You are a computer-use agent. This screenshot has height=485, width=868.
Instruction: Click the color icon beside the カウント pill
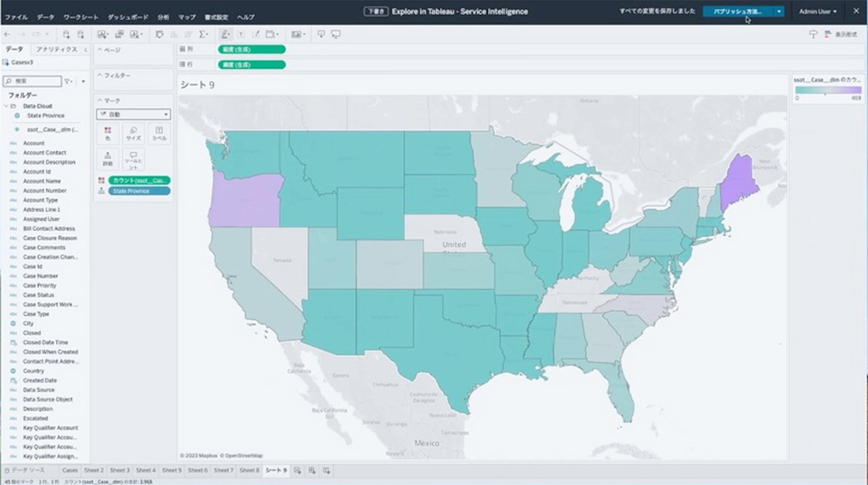click(x=101, y=180)
